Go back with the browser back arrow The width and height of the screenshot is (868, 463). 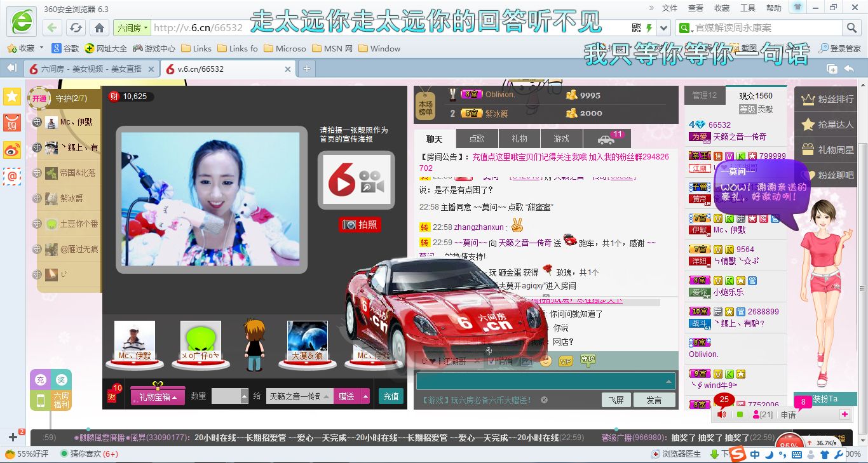(x=52, y=28)
